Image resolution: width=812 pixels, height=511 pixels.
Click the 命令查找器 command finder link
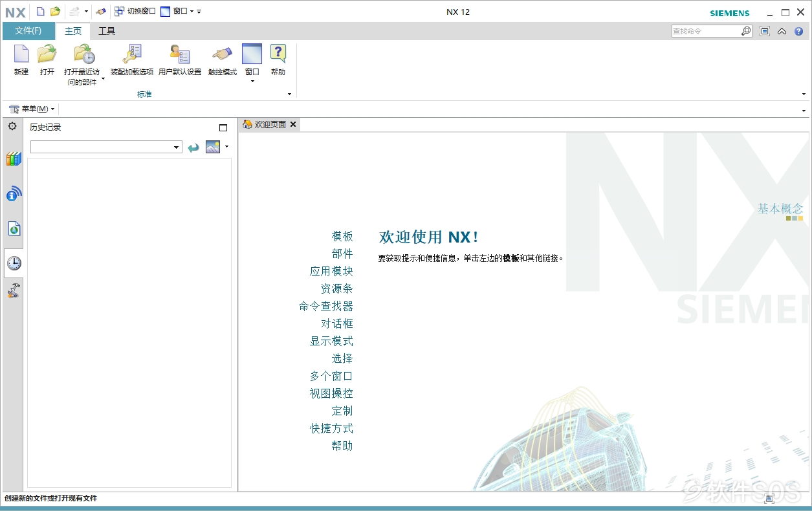coord(326,306)
